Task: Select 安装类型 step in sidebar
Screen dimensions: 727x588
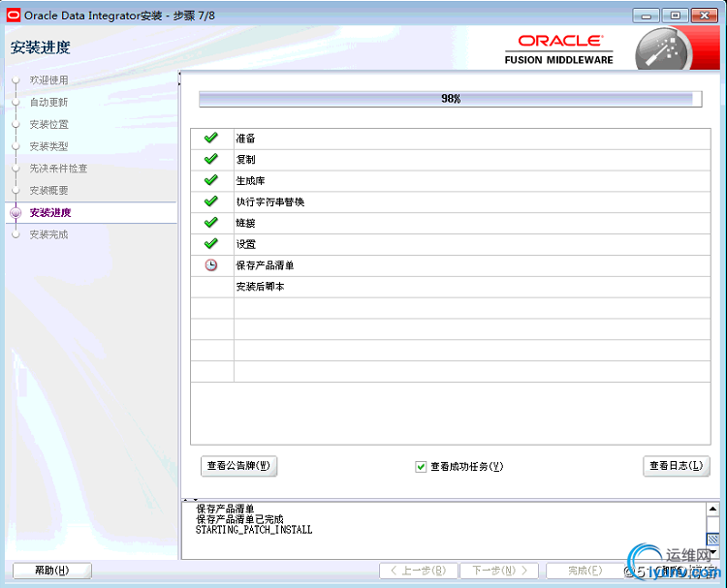Action: point(48,146)
